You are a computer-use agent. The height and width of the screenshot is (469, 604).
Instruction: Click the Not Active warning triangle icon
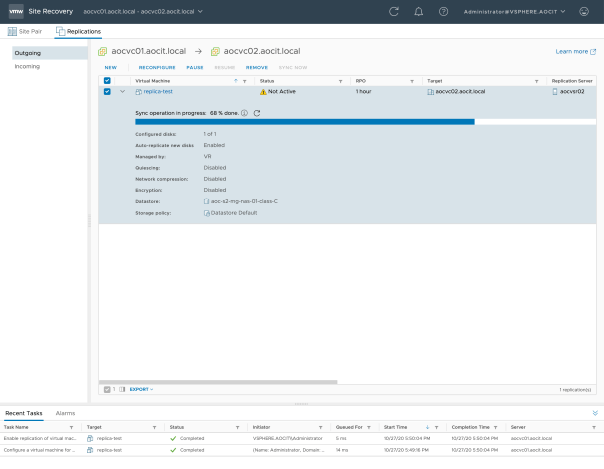pyautogui.click(x=263, y=92)
